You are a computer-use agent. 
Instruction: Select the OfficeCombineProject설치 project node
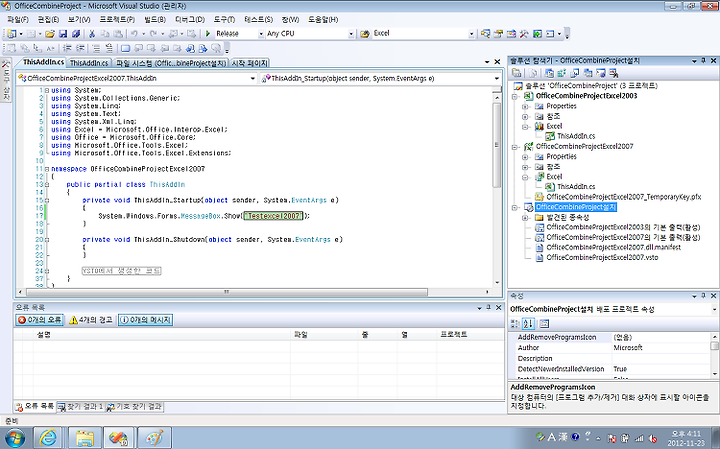576,207
